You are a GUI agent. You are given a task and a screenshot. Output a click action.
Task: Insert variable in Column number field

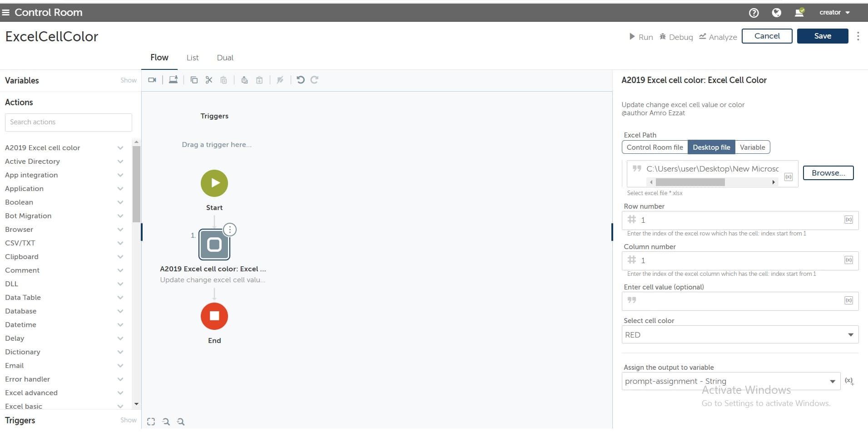coord(848,260)
